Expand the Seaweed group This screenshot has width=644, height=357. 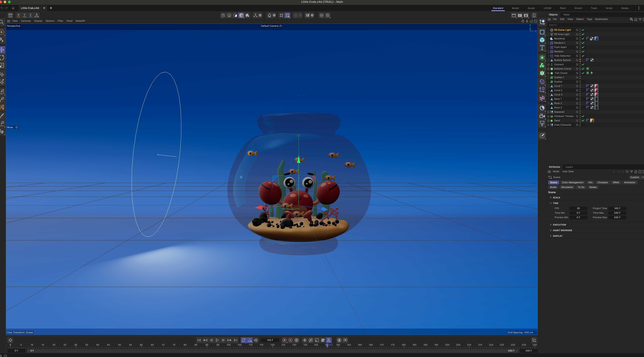pyautogui.click(x=548, y=112)
